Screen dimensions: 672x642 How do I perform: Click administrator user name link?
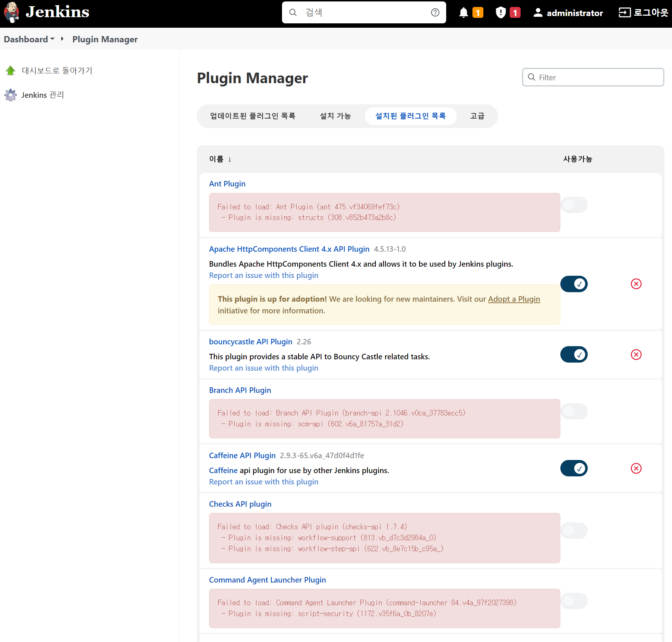[575, 13]
